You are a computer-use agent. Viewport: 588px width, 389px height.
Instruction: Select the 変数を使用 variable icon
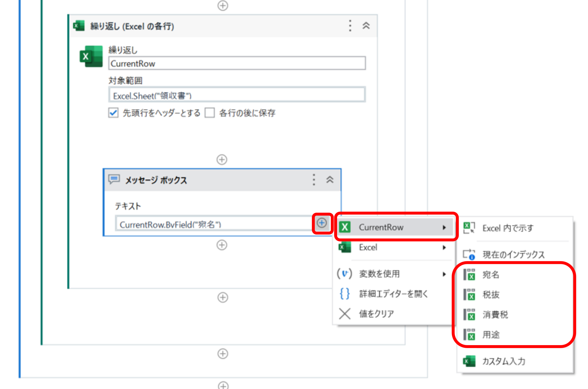(x=345, y=273)
